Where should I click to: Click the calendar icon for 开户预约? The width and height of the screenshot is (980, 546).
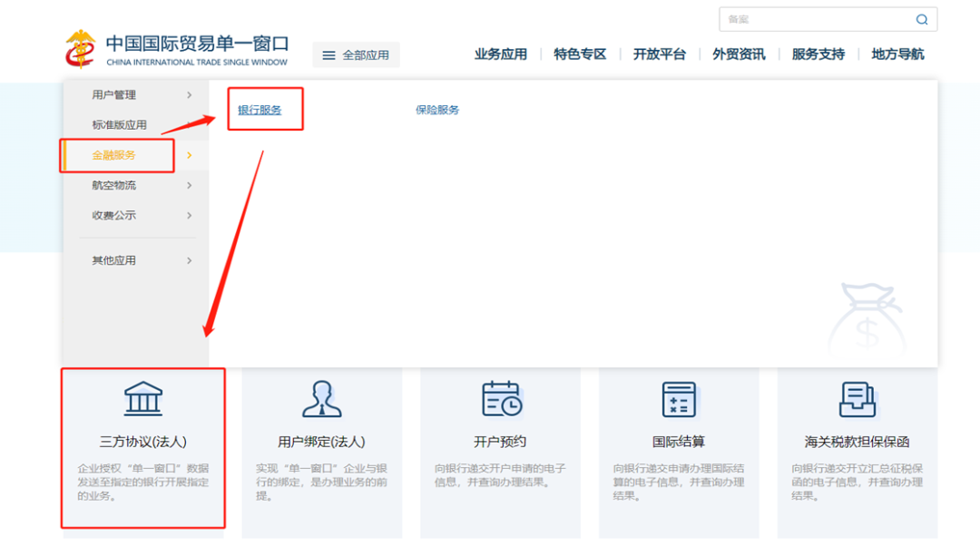501,398
